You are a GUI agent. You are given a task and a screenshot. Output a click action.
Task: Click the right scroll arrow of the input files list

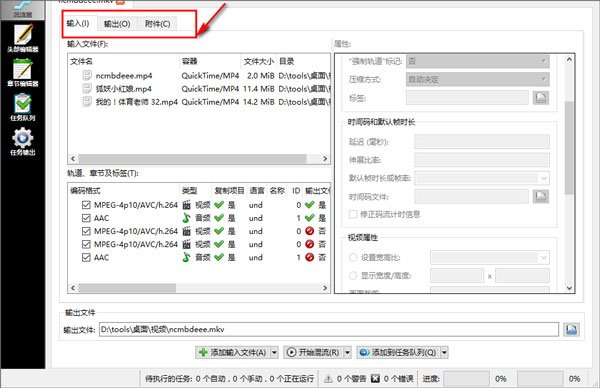click(x=325, y=158)
